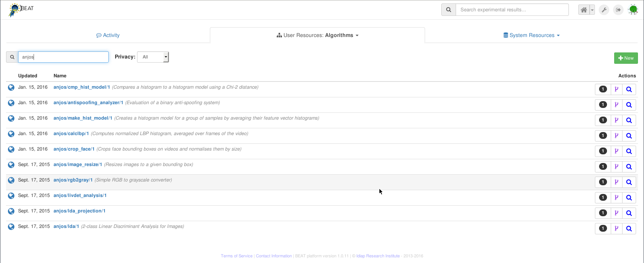Image resolution: width=644 pixels, height=263 pixels.
Task: Click the globe icon of anjos/lda/1
Action: pos(11,226)
